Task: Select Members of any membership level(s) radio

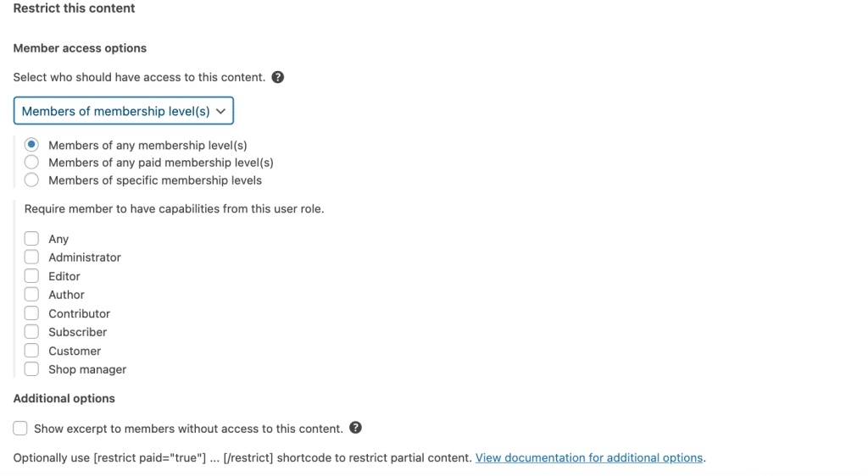Action: tap(31, 145)
